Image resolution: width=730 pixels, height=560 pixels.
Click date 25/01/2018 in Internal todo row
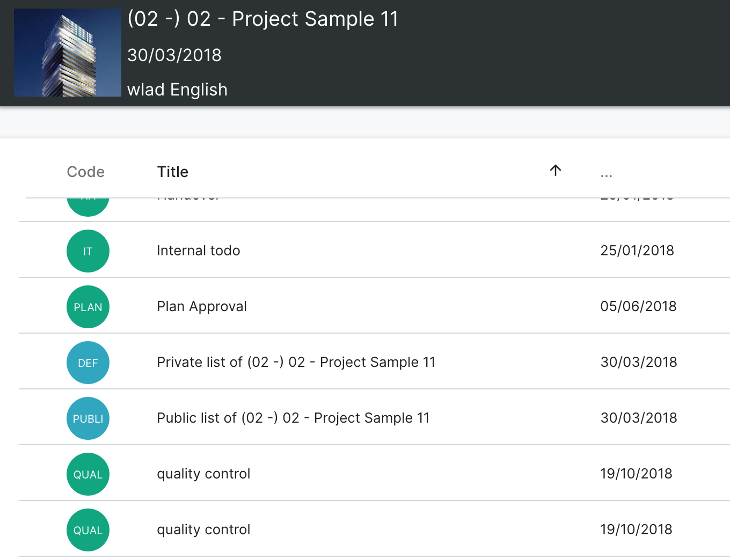pyautogui.click(x=637, y=250)
